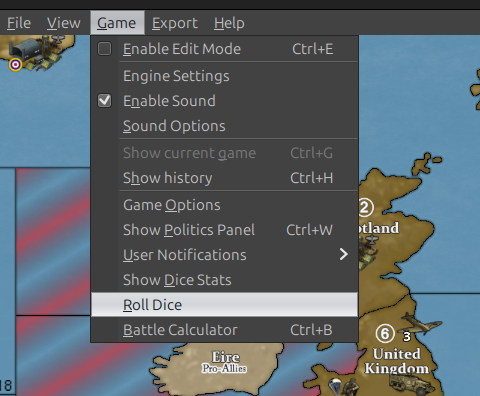Open Sound Options
The height and width of the screenshot is (396, 480).
click(224, 126)
